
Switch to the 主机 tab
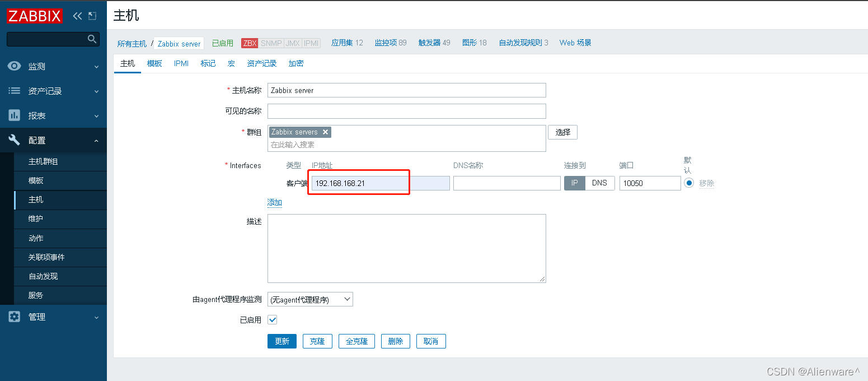click(x=128, y=63)
